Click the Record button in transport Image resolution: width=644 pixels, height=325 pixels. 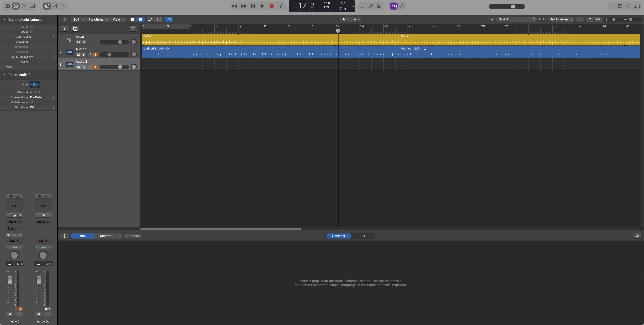[272, 6]
